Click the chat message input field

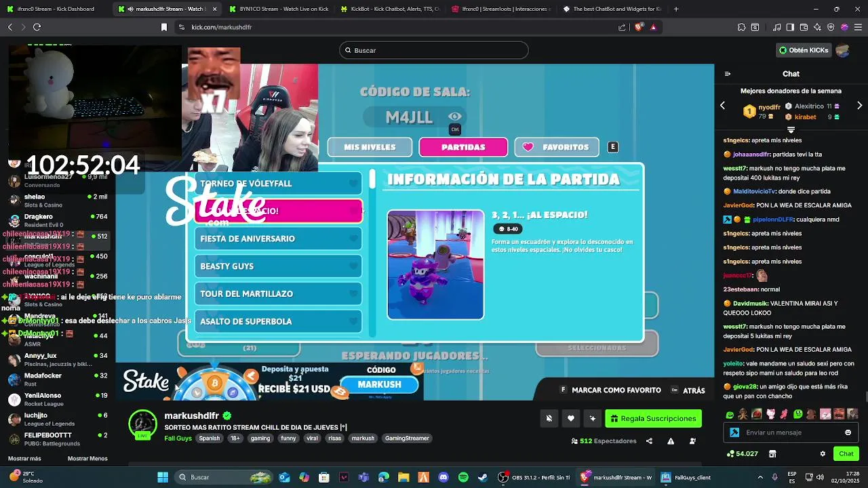tap(790, 432)
